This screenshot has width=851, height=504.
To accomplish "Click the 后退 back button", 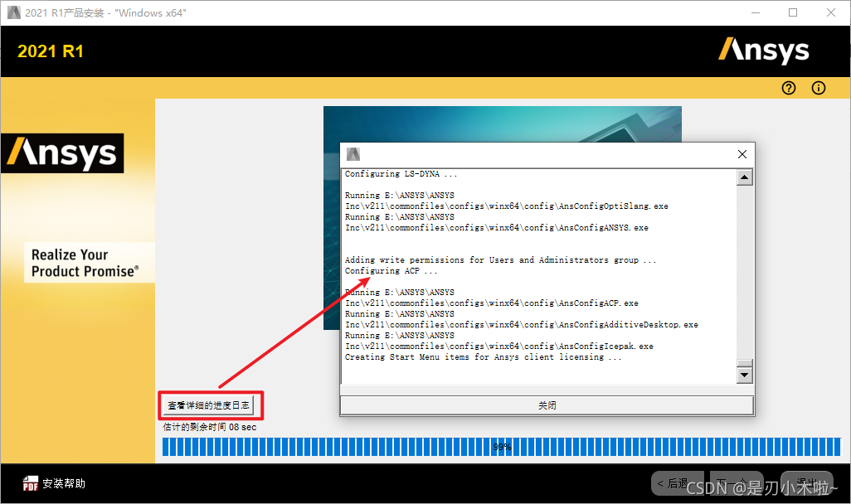I will [x=672, y=483].
